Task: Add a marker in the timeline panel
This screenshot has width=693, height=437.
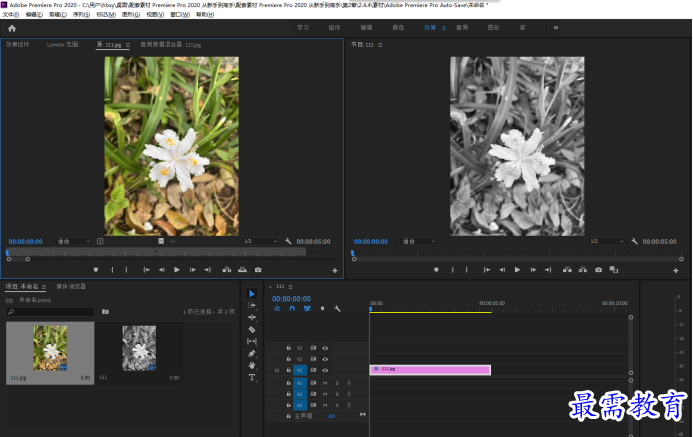Action: (322, 308)
